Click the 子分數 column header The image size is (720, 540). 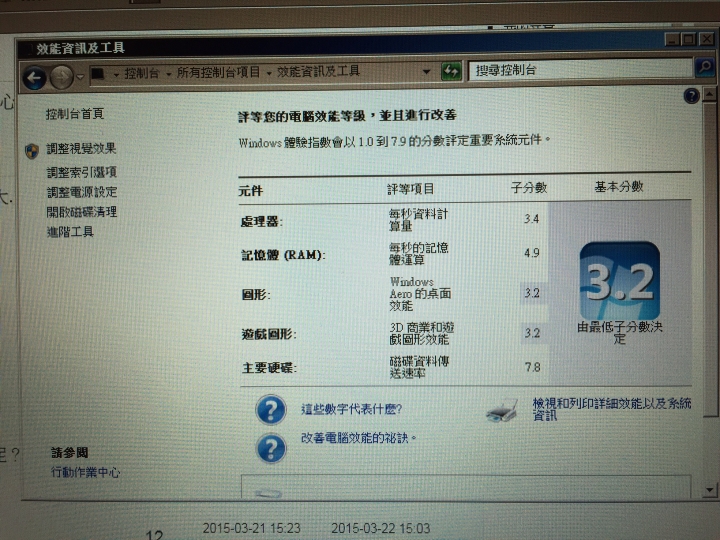(529, 187)
